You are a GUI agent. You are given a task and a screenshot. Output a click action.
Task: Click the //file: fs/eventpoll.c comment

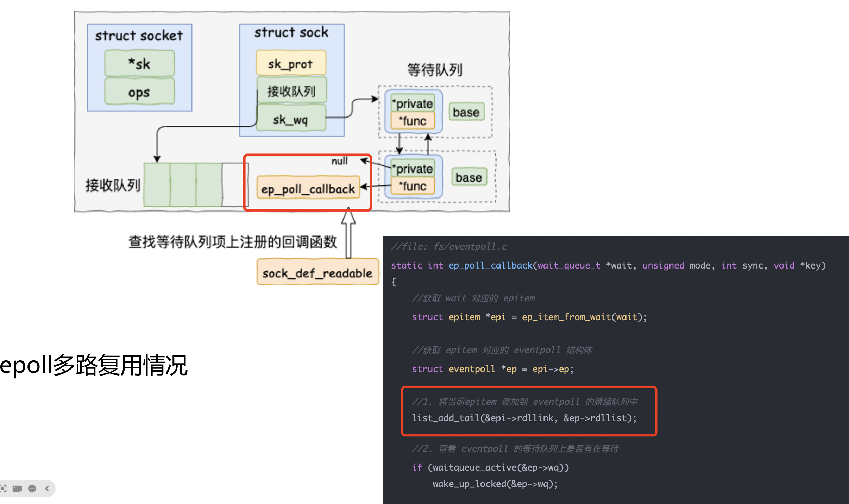click(x=449, y=246)
